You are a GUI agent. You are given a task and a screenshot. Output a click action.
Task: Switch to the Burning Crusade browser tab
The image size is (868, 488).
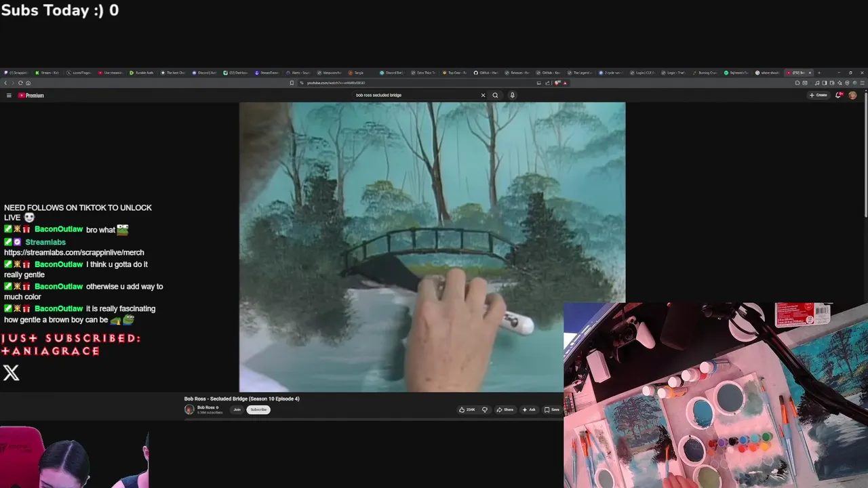pyautogui.click(x=705, y=73)
